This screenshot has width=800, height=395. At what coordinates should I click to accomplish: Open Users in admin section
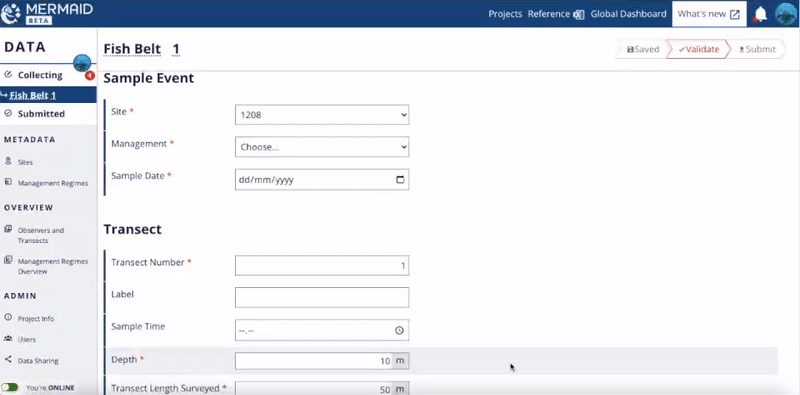click(27, 339)
